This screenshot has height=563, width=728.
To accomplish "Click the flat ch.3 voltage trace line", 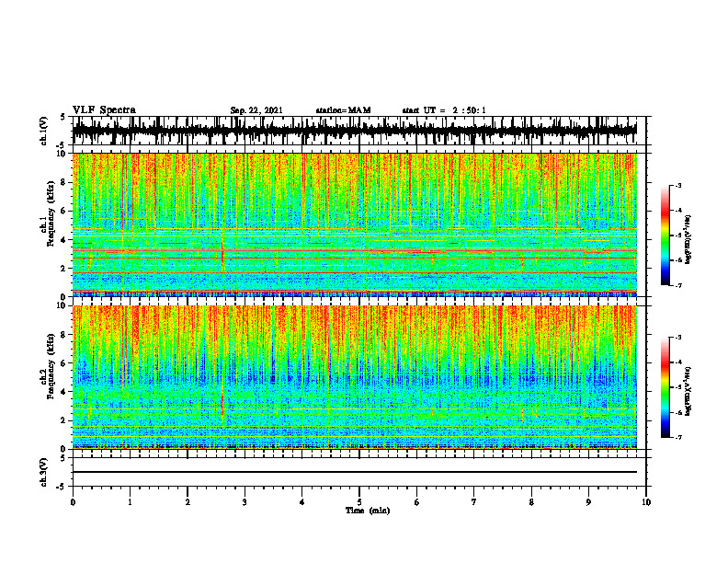I will pos(355,472).
